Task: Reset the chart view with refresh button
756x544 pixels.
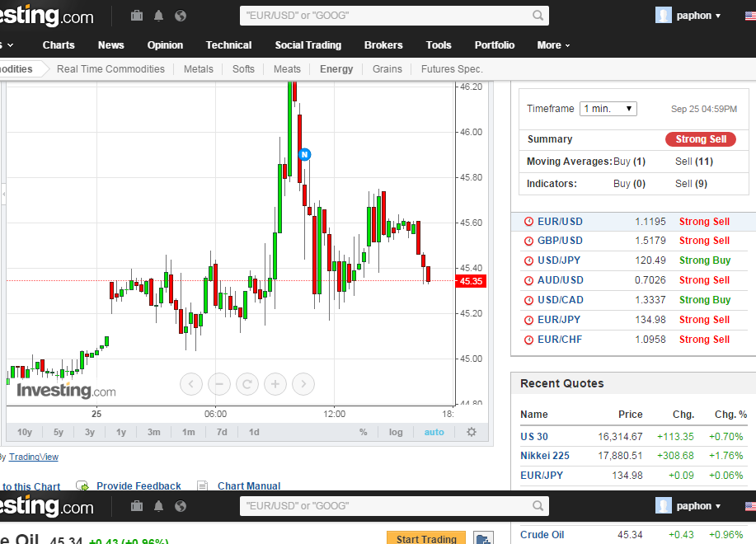Action: [247, 384]
